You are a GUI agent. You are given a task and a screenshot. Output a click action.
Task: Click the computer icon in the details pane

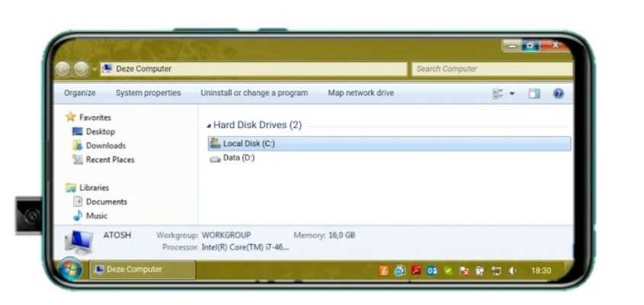[x=78, y=241]
